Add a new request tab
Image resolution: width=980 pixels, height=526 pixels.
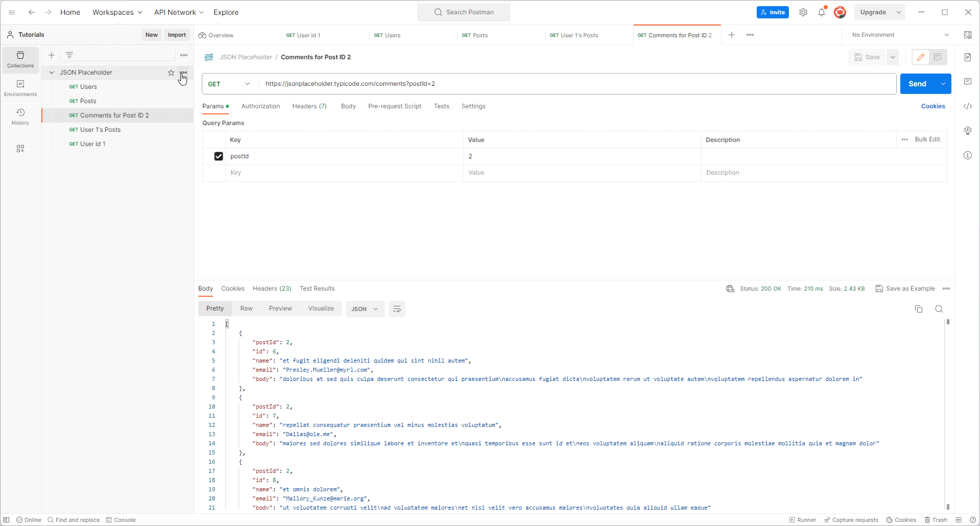732,35
